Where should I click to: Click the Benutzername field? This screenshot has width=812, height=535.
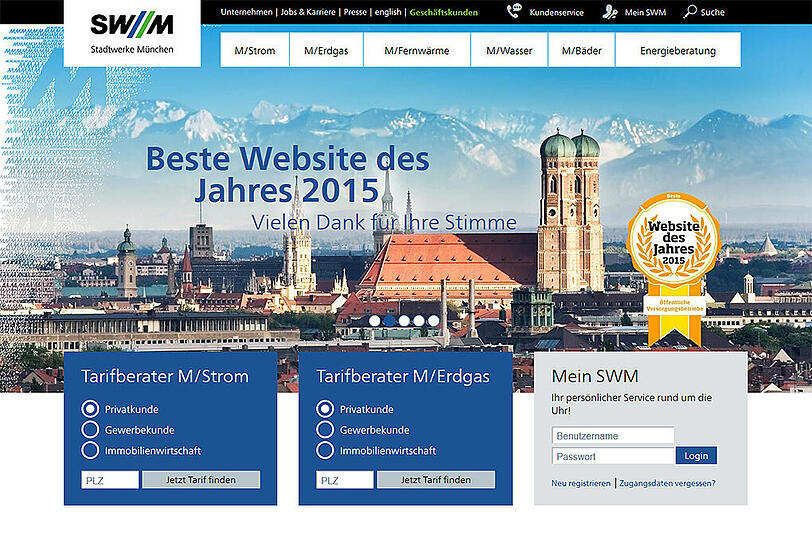(x=613, y=436)
